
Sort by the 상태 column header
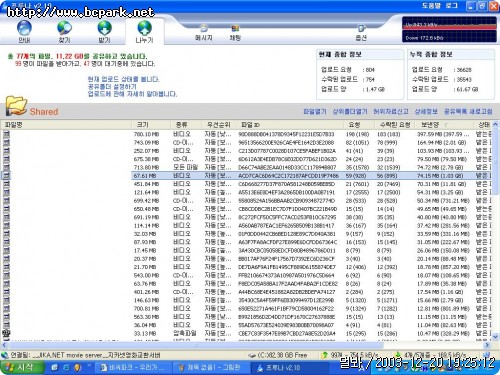click(483, 125)
